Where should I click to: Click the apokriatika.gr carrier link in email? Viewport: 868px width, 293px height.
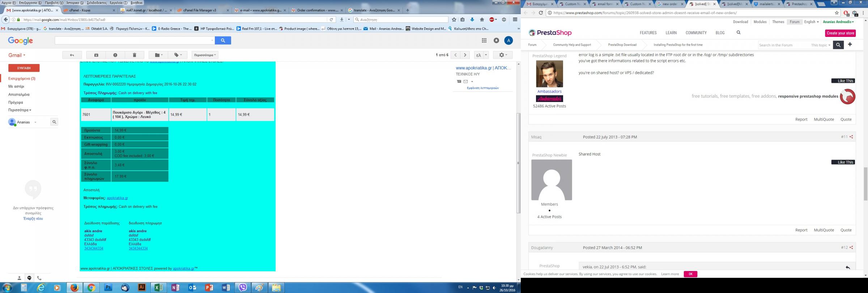(117, 198)
